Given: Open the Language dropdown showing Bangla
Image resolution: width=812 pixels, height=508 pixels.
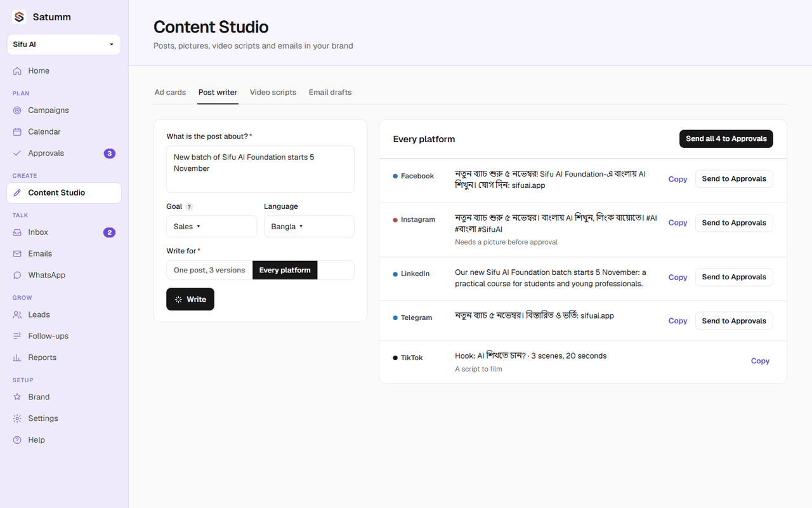Looking at the screenshot, I should point(309,227).
